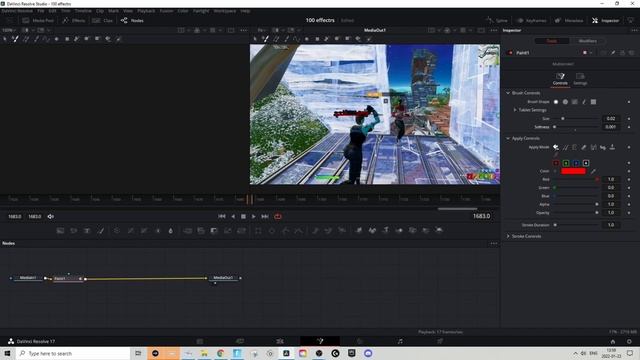This screenshot has width=640, height=360.
Task: Select the Smear apply mode
Action: click(x=603, y=147)
